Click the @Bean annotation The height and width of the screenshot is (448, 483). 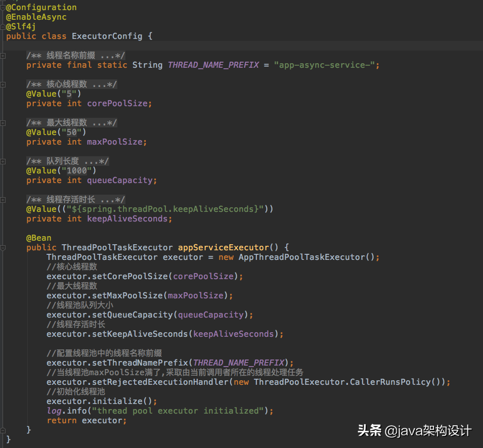point(39,238)
